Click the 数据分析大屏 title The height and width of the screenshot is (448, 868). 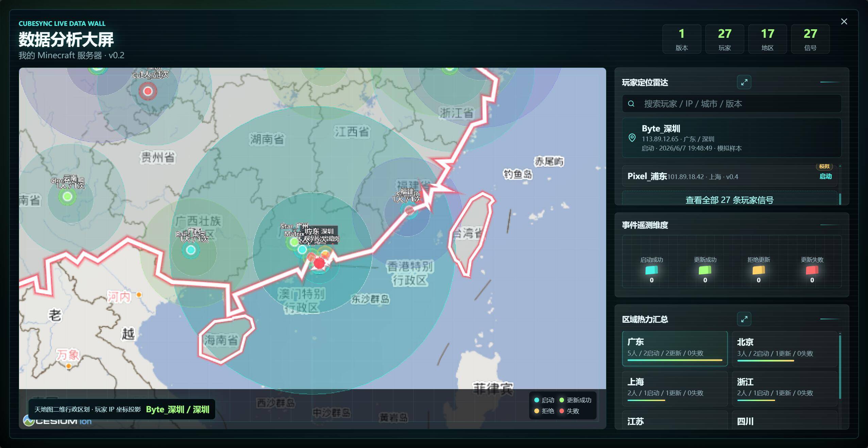[66, 39]
